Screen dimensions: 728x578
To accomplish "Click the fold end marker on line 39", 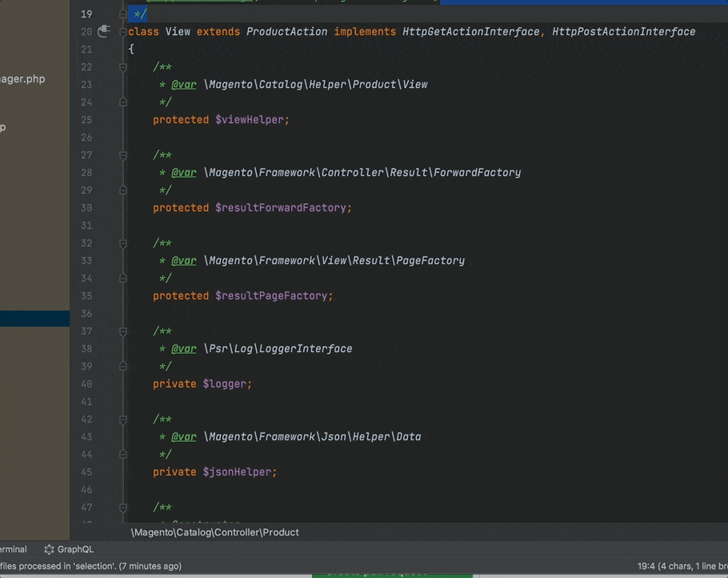I will [122, 367].
